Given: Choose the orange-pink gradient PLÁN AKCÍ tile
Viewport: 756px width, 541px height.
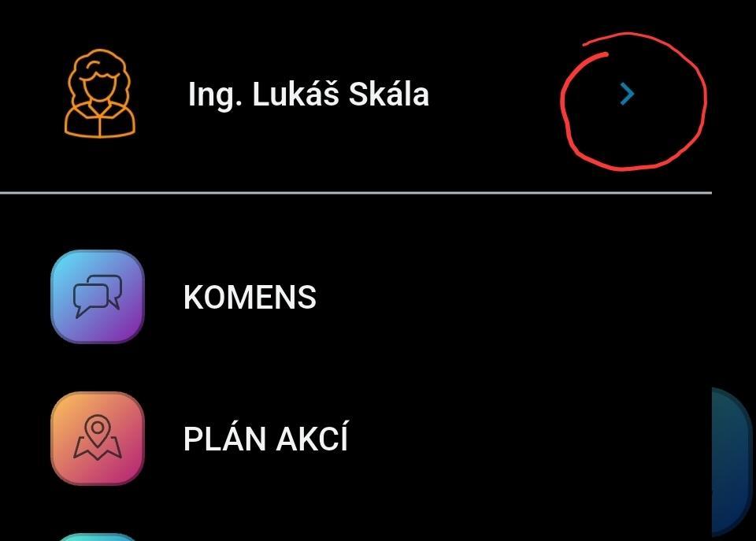Looking at the screenshot, I should coord(98,439).
